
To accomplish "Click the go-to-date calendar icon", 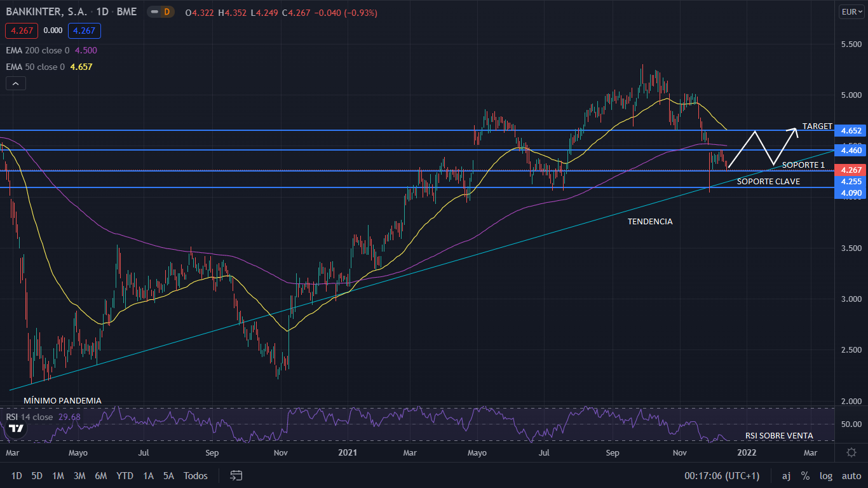I will pyautogui.click(x=236, y=475).
